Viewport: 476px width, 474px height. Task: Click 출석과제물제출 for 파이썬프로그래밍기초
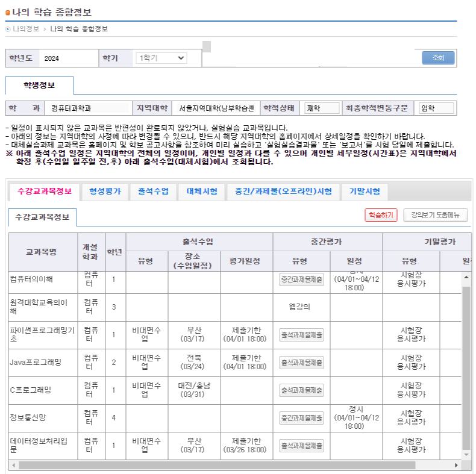coord(301,335)
